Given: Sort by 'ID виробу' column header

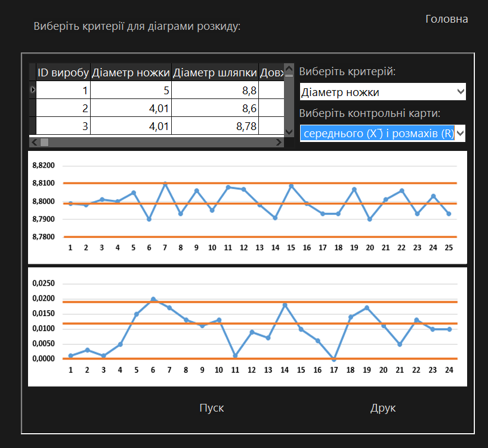Looking at the screenshot, I should click(63, 73).
